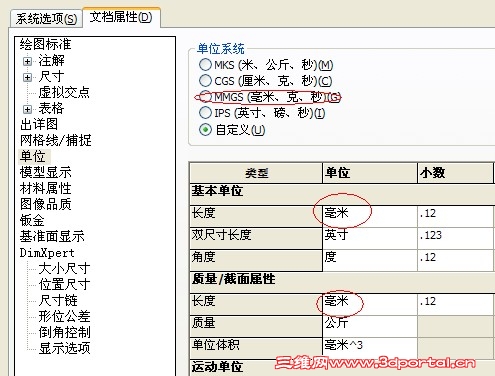Click the 公斤 unit cell for 质量
This screenshot has width=495, height=376.
(x=370, y=326)
